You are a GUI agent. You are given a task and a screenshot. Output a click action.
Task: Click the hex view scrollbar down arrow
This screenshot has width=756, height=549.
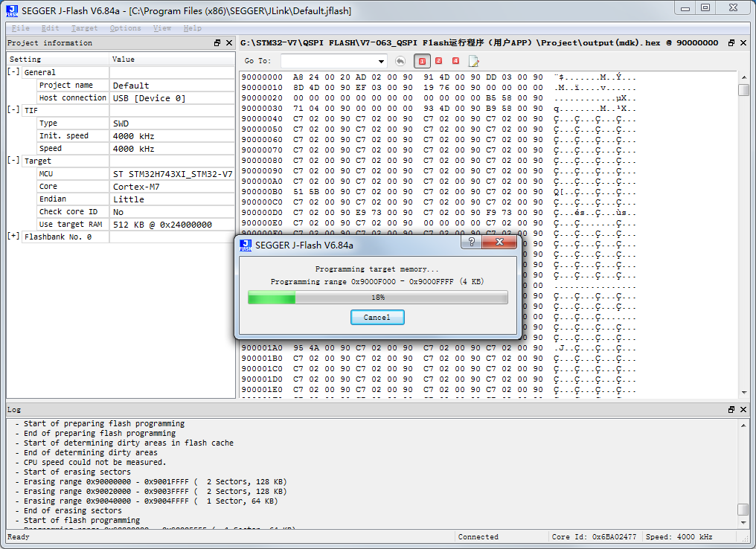click(x=743, y=392)
